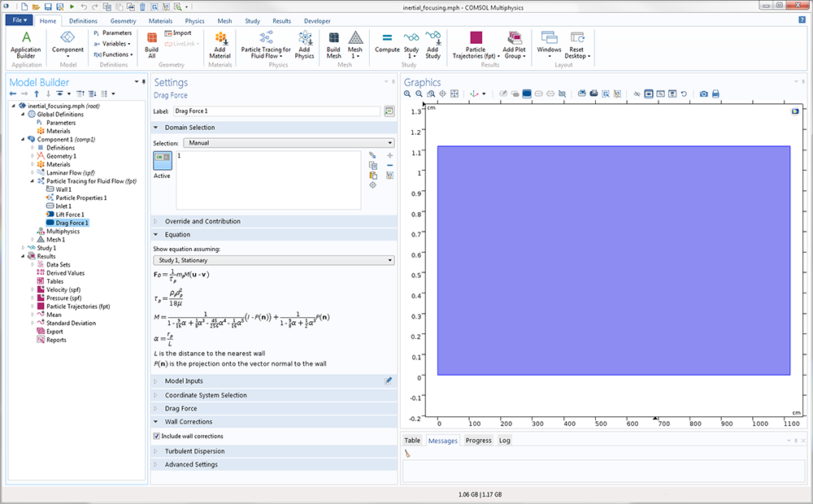Switch to the Physics ribbon tab
This screenshot has width=813, height=504.
(x=194, y=21)
